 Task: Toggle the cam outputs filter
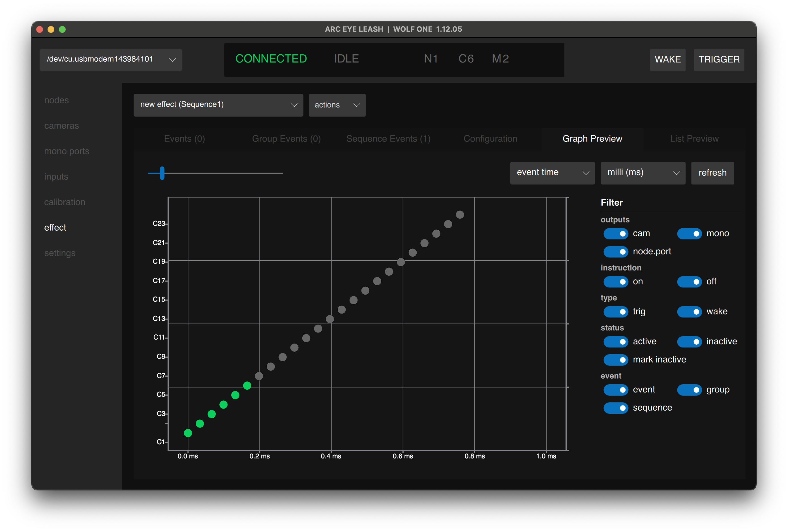click(615, 234)
